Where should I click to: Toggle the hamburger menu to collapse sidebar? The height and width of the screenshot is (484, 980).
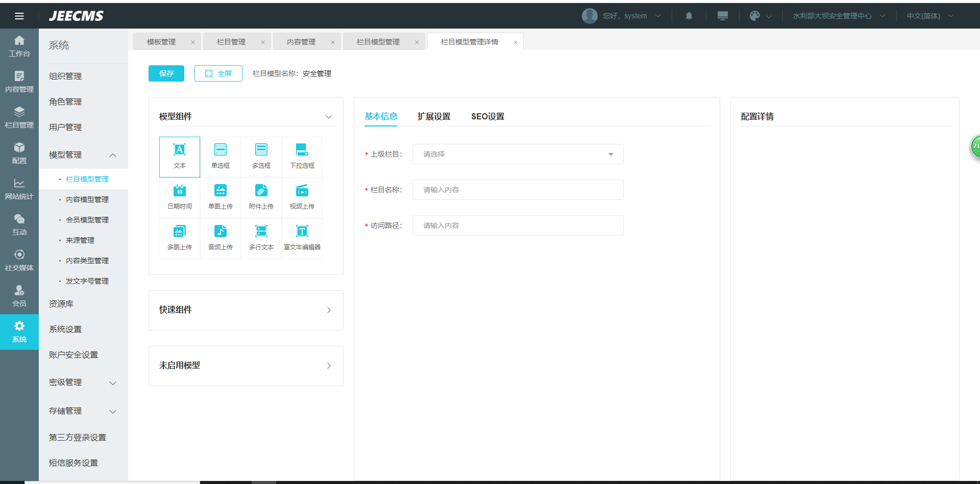[19, 16]
